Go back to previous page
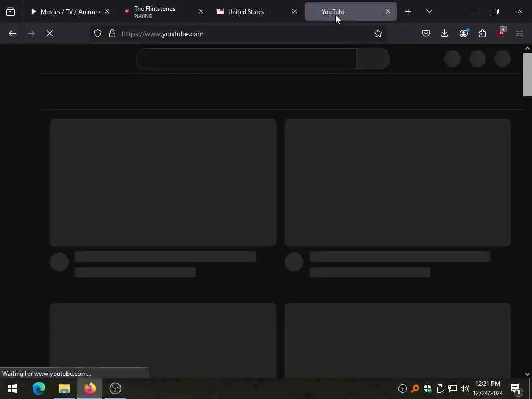Viewport: 532px width, 399px height. pos(12,33)
